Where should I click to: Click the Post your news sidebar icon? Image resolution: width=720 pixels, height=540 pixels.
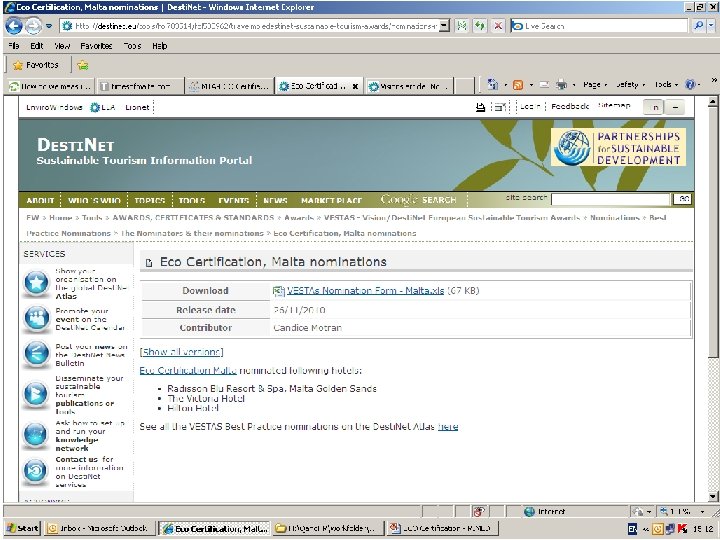click(36, 354)
